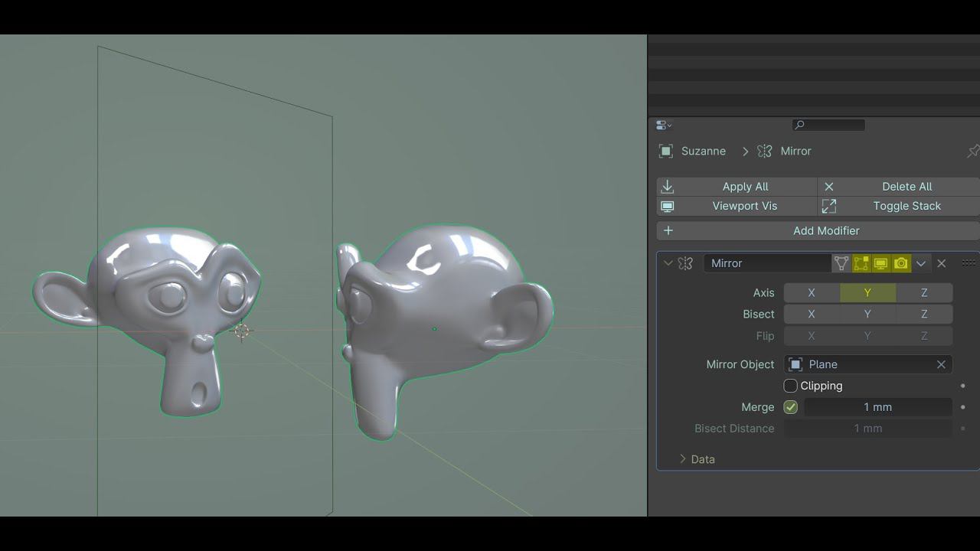
Task: Open the editor type options dropdown
Action: click(x=664, y=125)
